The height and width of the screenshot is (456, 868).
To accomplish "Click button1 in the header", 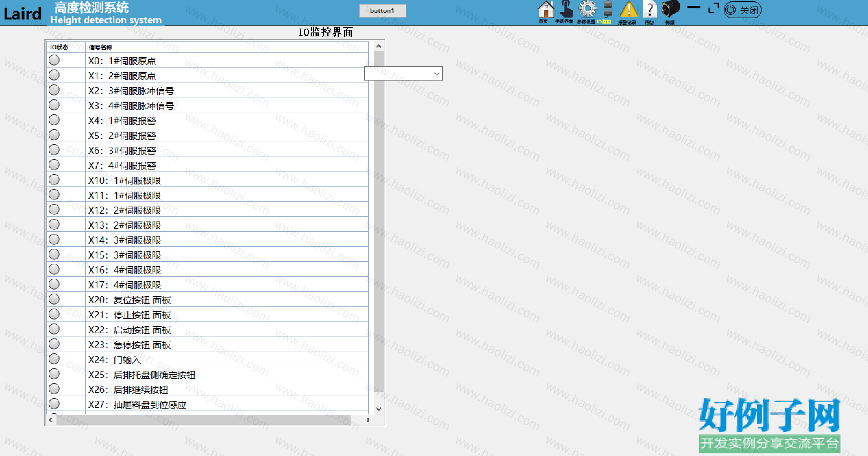I will point(382,11).
